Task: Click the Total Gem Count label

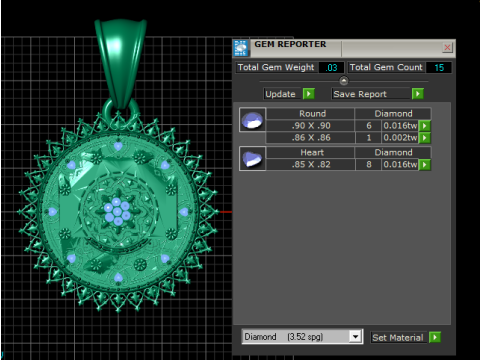Action: tap(386, 67)
